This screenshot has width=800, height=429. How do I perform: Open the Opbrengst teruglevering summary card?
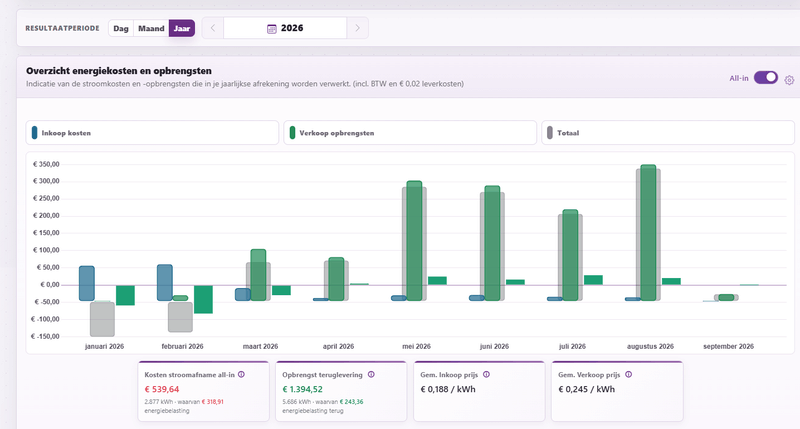[x=341, y=391]
